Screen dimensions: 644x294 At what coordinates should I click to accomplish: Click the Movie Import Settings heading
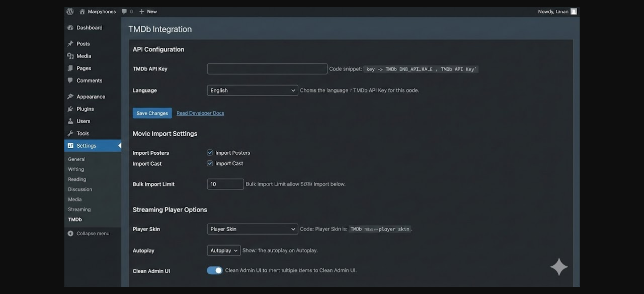165,134
